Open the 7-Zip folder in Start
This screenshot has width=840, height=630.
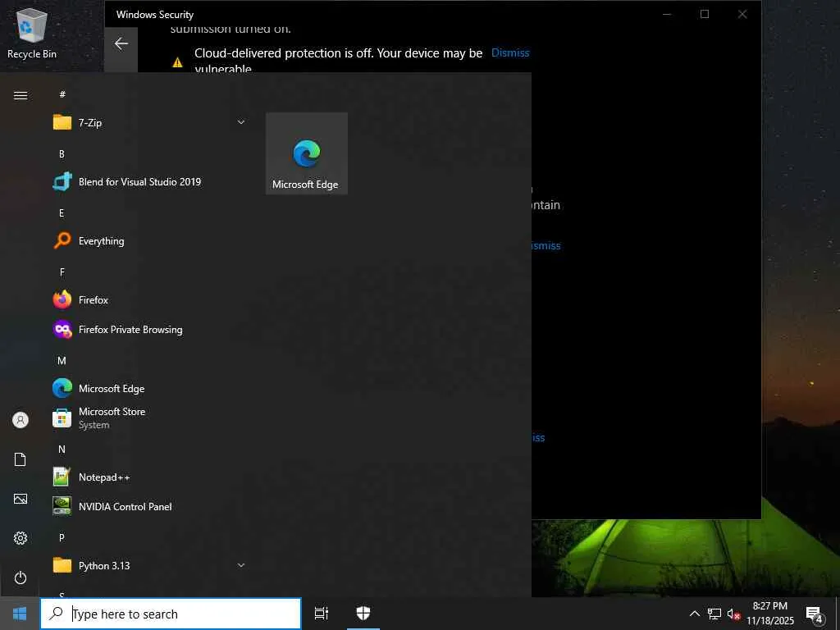(x=150, y=123)
